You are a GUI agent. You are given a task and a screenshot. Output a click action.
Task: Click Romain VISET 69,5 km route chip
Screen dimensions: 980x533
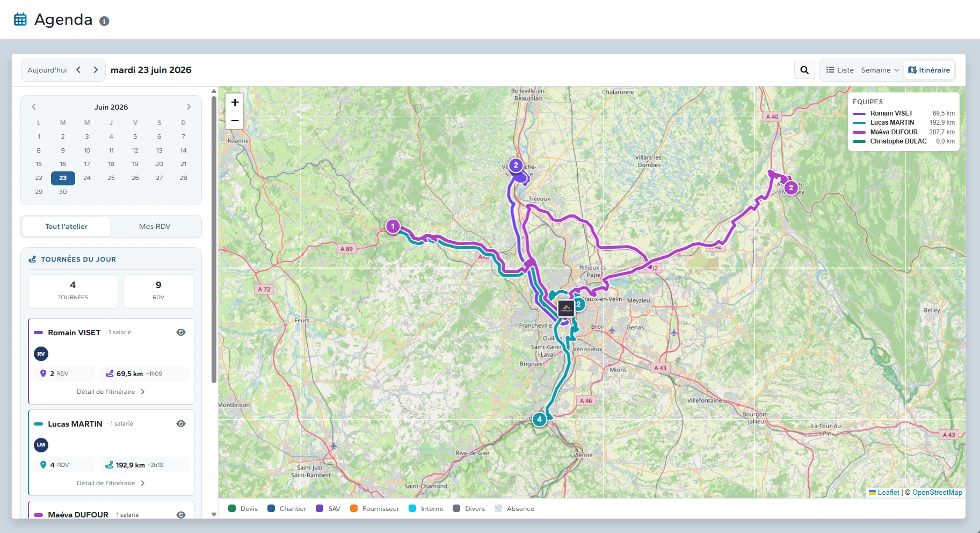[144, 373]
